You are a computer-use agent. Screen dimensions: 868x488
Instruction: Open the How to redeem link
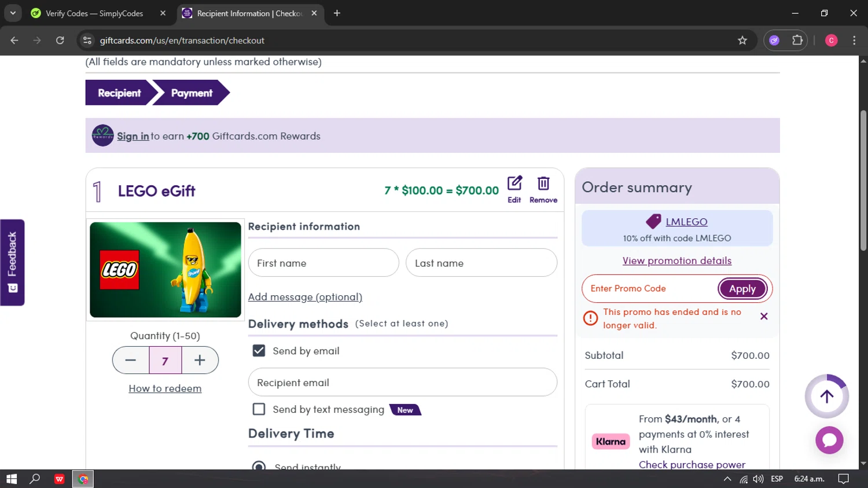click(165, 388)
